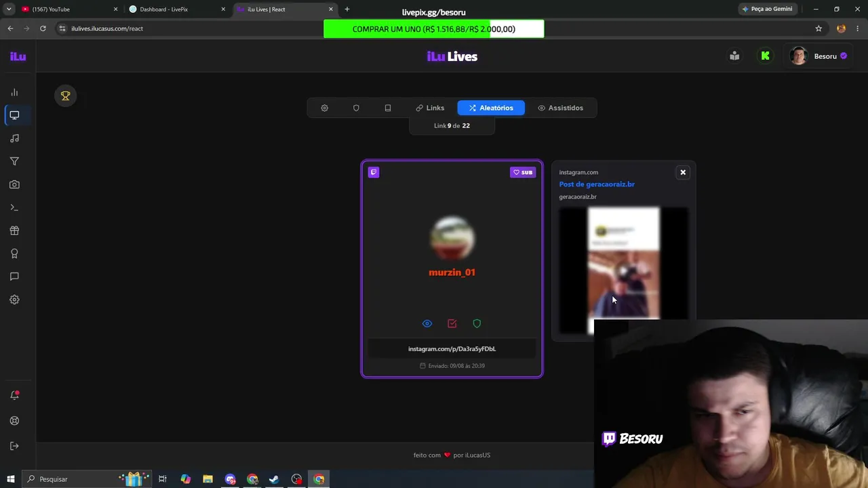
Task: Click the murzin_01 username
Action: point(452,272)
